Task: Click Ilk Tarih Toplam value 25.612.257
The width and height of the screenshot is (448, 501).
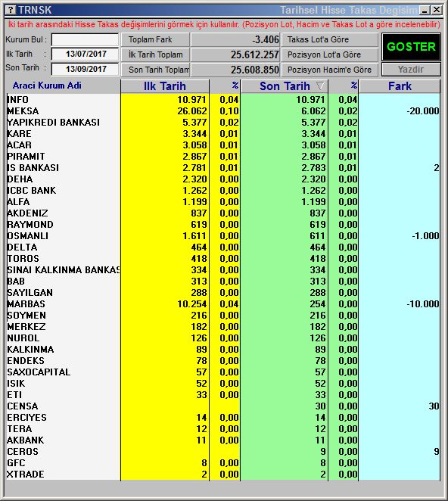Action: tap(235, 54)
